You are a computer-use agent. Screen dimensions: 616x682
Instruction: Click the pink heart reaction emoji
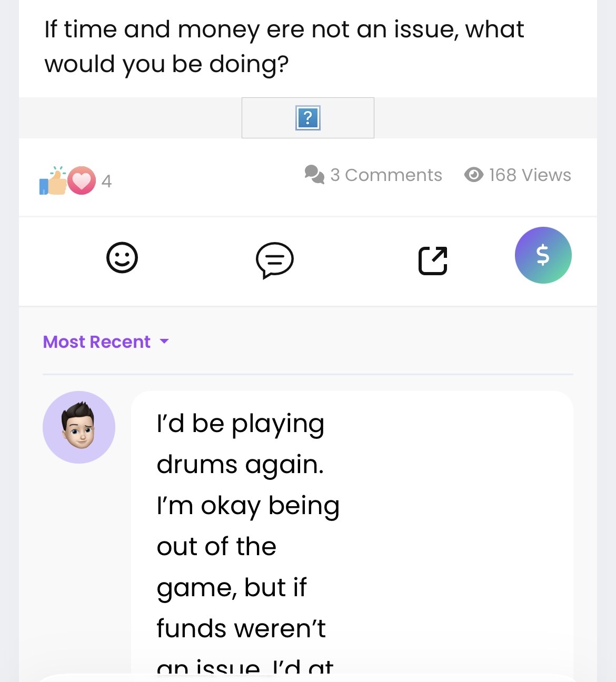(82, 180)
